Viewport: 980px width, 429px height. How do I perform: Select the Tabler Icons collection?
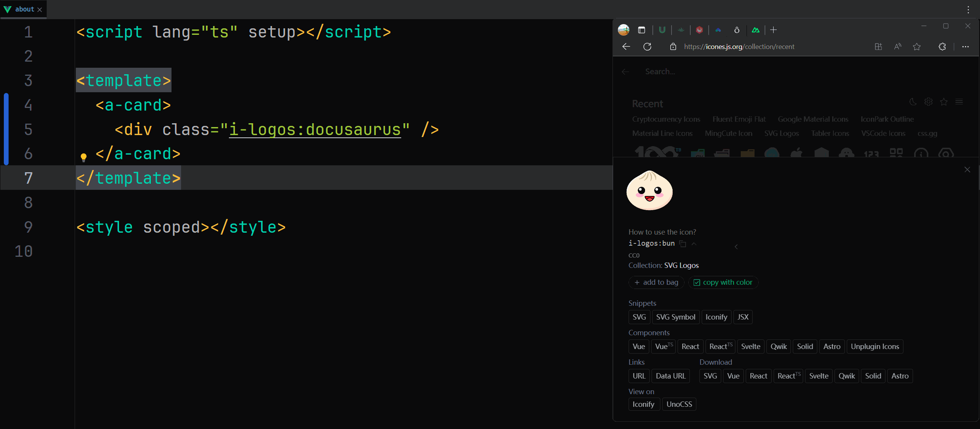point(830,133)
